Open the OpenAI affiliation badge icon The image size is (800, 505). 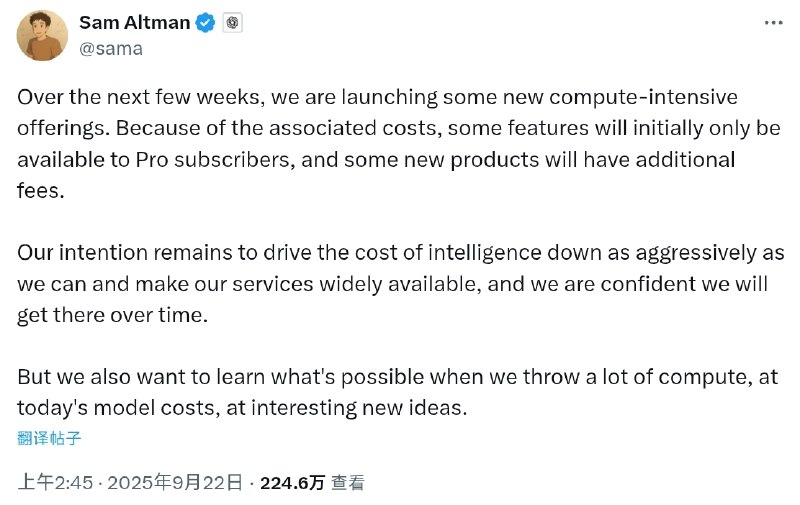(232, 23)
